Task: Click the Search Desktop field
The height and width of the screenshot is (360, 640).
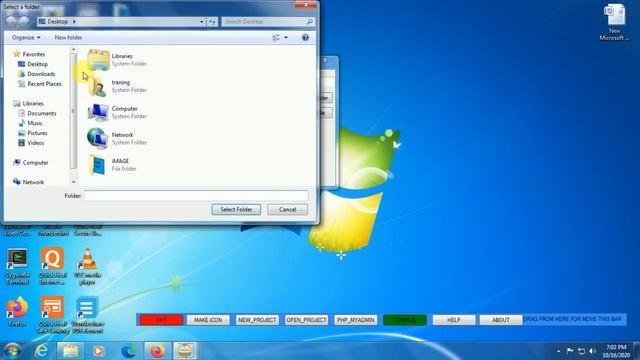Action: [x=264, y=21]
